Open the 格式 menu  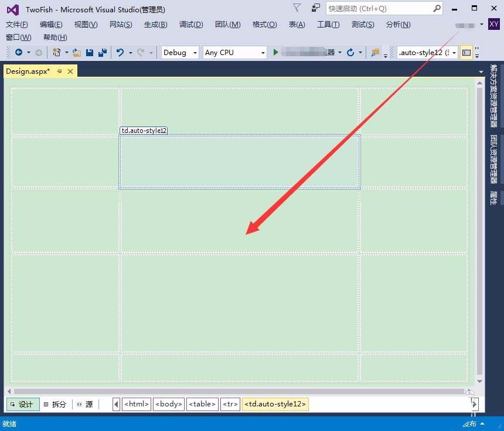[x=267, y=24]
